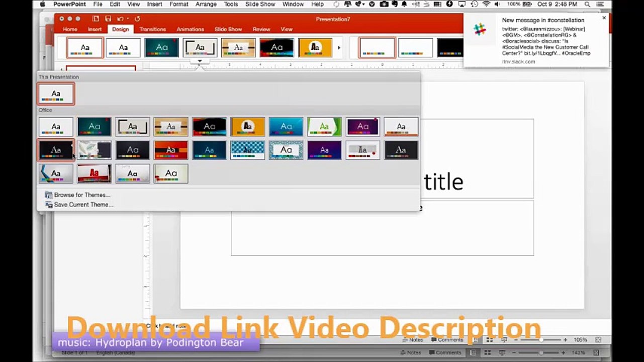Click the Repeat icon in the title bar
This screenshot has width=644, height=362.
(137, 19)
